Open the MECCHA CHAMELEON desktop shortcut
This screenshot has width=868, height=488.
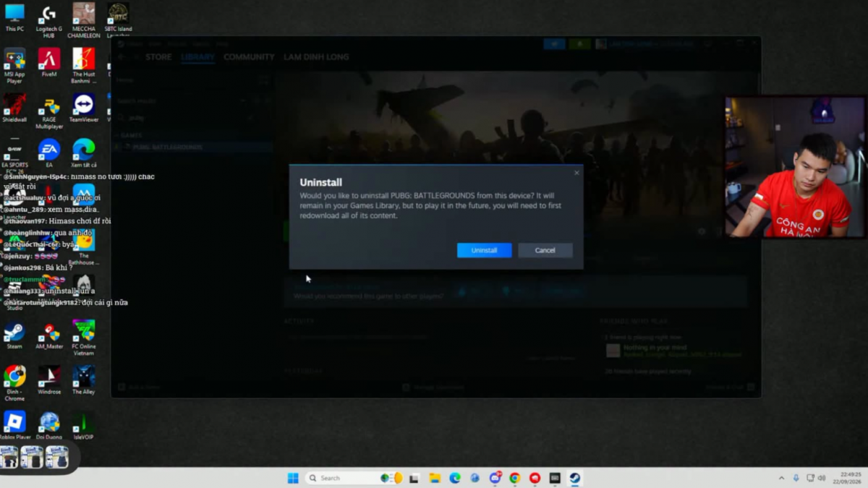pyautogui.click(x=84, y=20)
